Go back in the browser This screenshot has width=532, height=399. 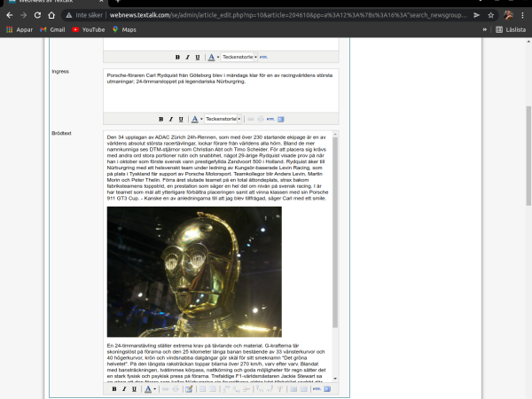(10, 15)
